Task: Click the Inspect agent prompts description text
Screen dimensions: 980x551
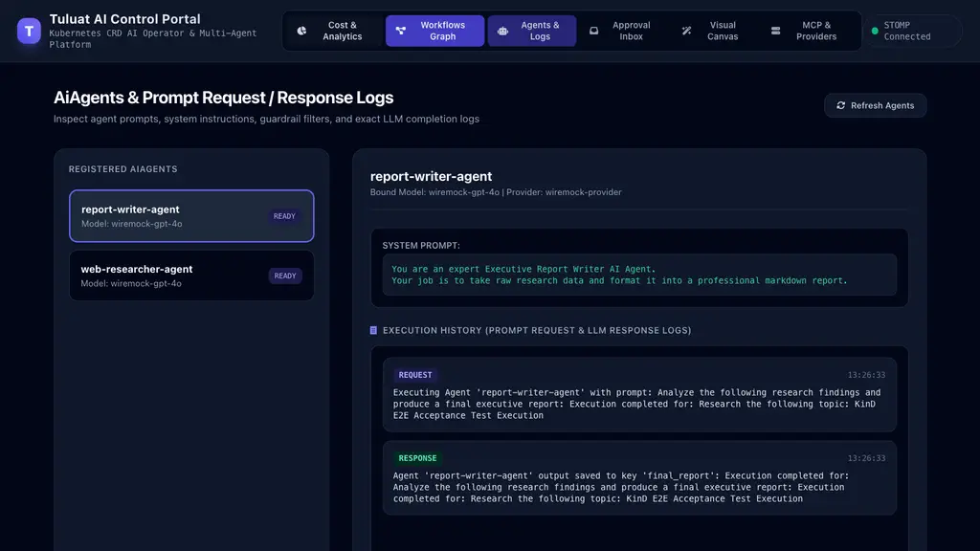Action: (266, 119)
